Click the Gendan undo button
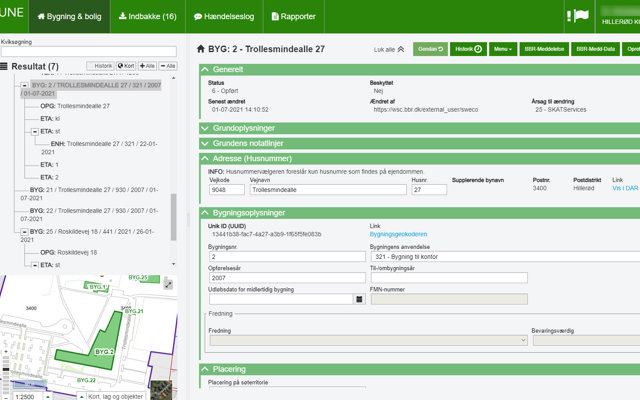The height and width of the screenshot is (400, 640). point(429,48)
